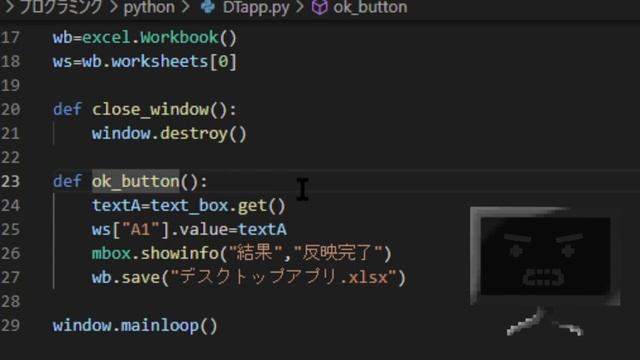The image size is (640, 360).
Task: Click the chevron between python and DTapp.py
Action: tap(186, 7)
